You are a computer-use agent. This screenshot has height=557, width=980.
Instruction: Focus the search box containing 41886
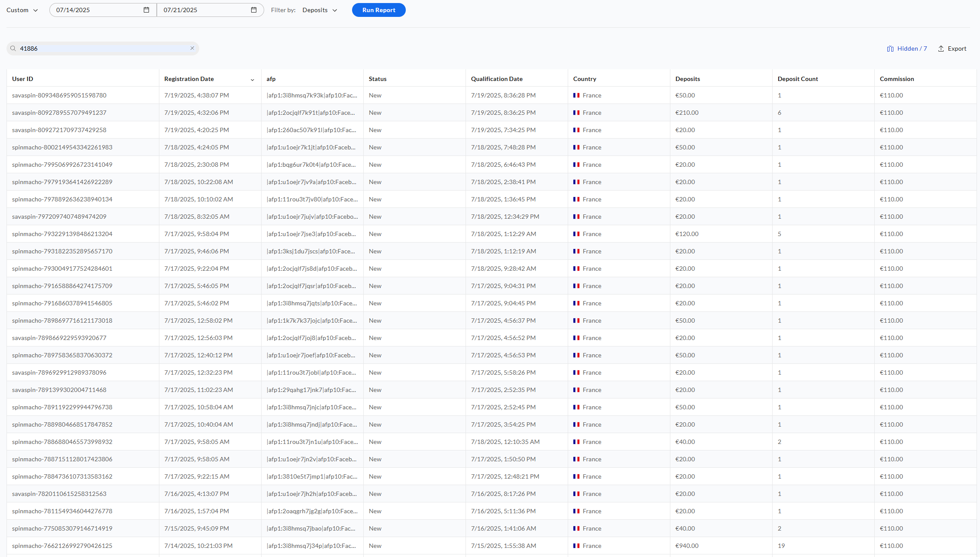click(x=103, y=49)
